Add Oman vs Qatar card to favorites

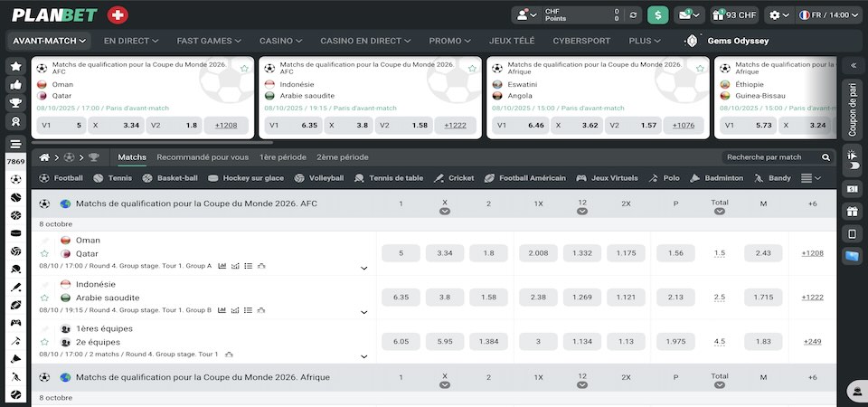coord(244,69)
